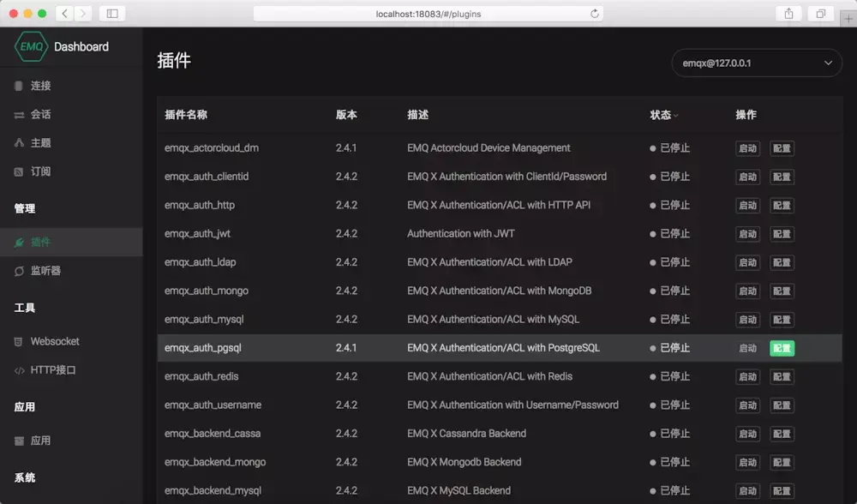
Task: Toggle the Safari sidebar button
Action: pyautogui.click(x=112, y=13)
